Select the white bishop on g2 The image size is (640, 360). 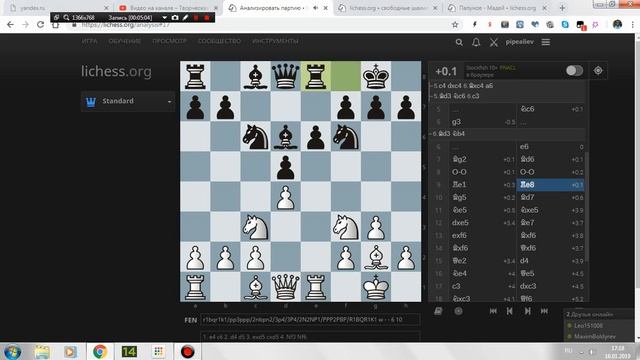point(376,257)
